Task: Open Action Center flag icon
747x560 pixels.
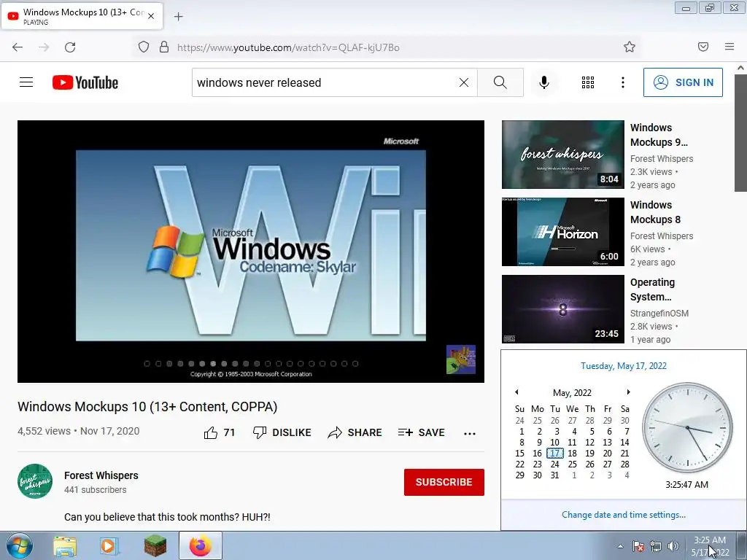Action: 638,546
